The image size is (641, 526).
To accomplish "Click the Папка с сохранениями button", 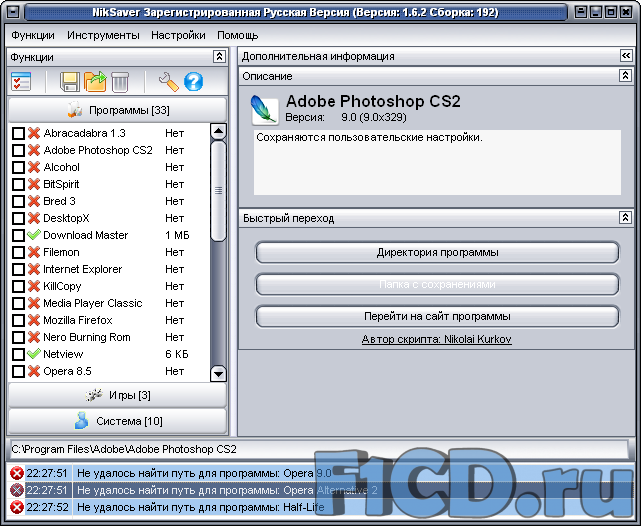I will click(437, 284).
